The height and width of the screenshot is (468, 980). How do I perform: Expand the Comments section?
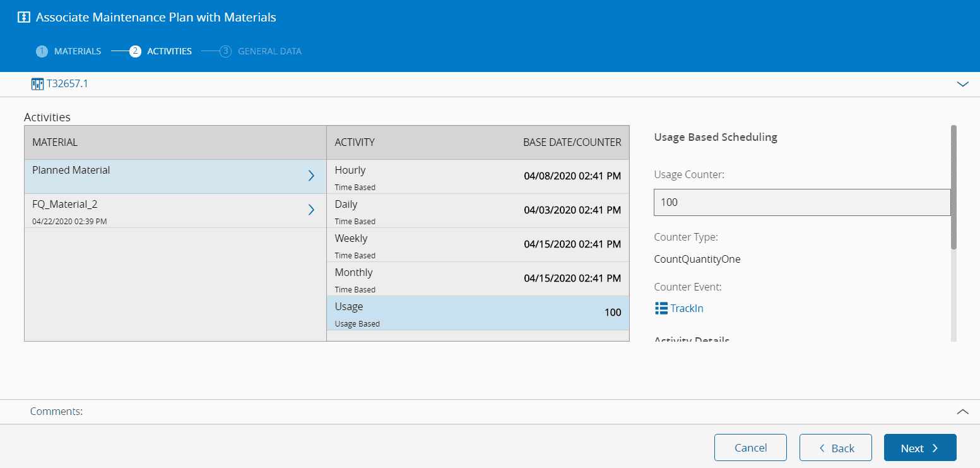pos(962,411)
